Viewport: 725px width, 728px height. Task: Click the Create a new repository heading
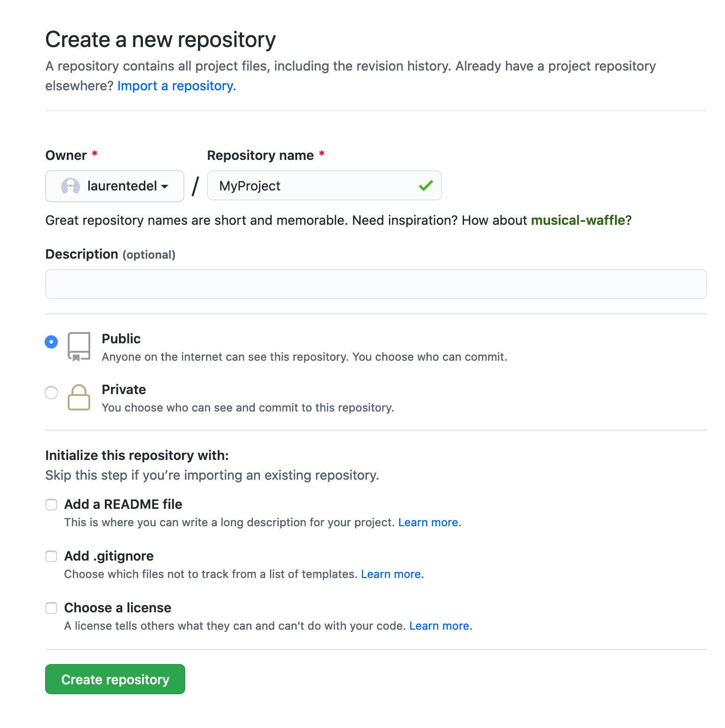[x=160, y=40]
